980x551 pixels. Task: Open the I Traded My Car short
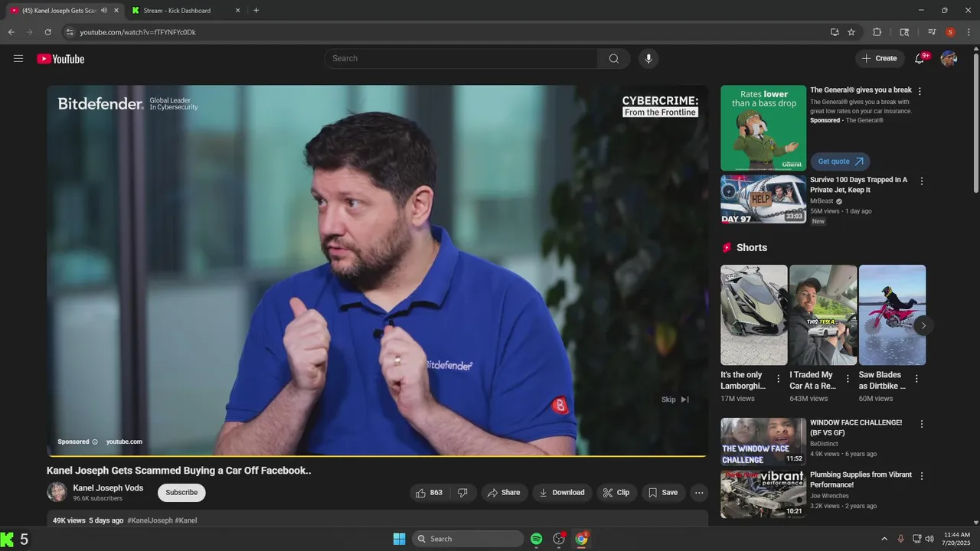823,315
